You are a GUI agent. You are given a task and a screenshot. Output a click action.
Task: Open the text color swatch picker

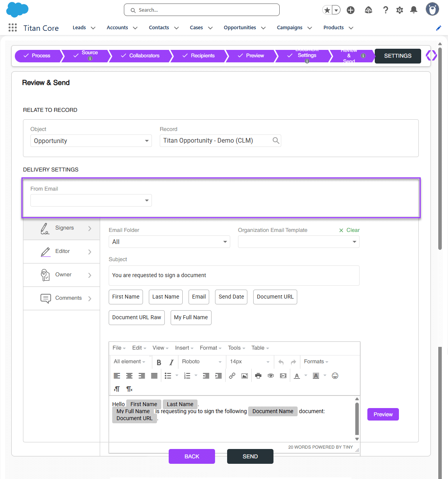(305, 375)
